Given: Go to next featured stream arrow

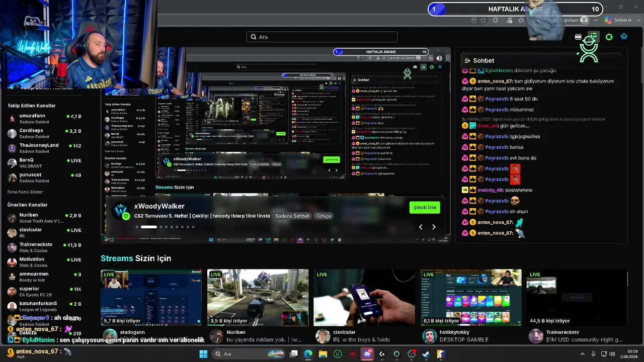Looking at the screenshot, I should tap(434, 227).
